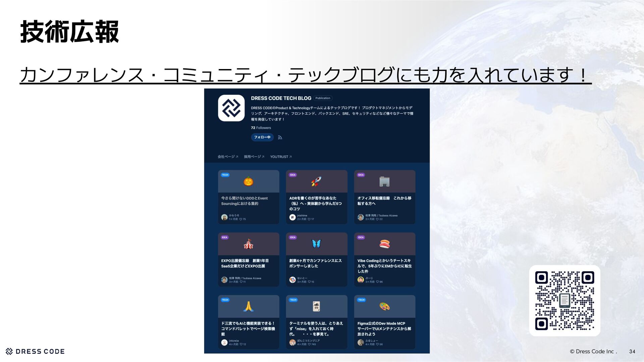644x362 pixels.
Task: Open the Vibe Coding article title
Action: pyautogui.click(x=384, y=266)
